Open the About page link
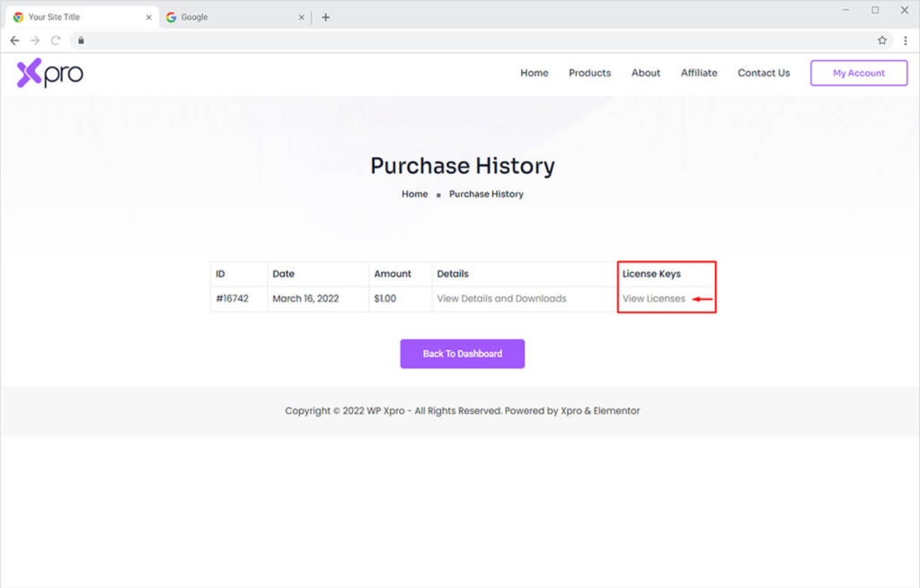The image size is (920, 588). pyautogui.click(x=645, y=74)
